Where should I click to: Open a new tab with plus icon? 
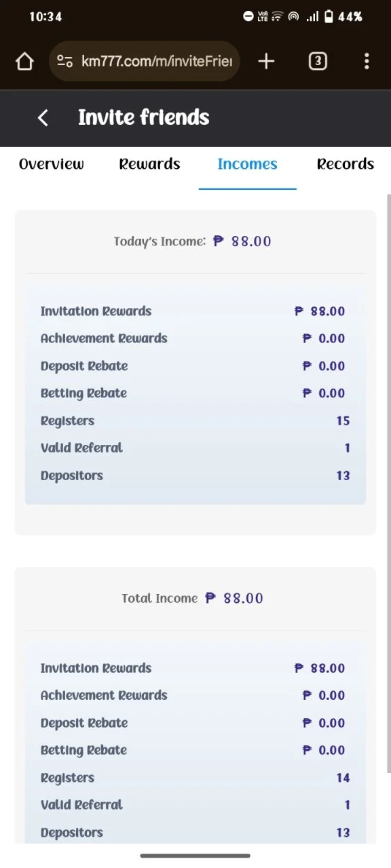(x=266, y=62)
